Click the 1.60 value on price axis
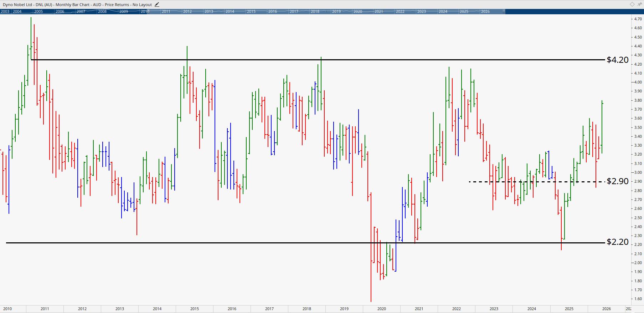 coord(638,299)
